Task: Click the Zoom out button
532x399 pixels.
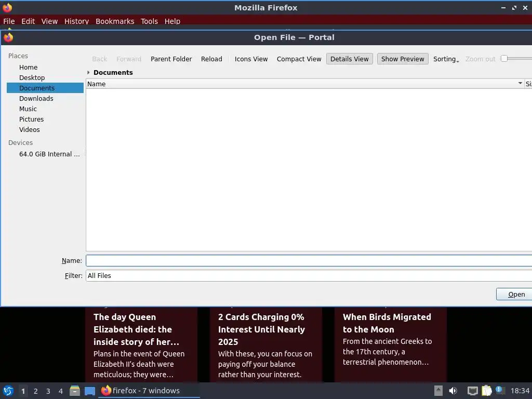Action: point(481,59)
